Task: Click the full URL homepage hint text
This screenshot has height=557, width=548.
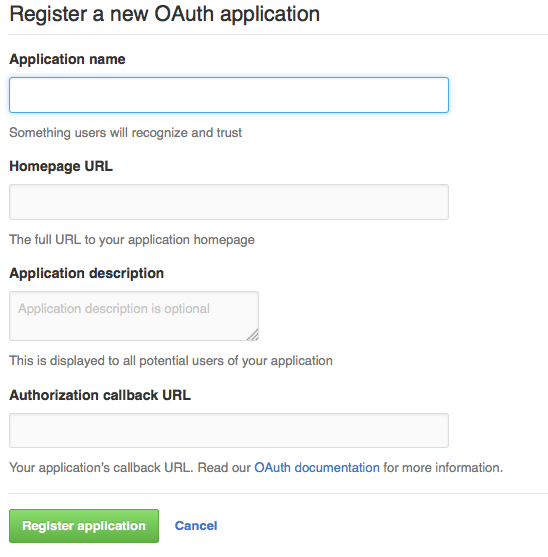Action: pyautogui.click(x=132, y=240)
